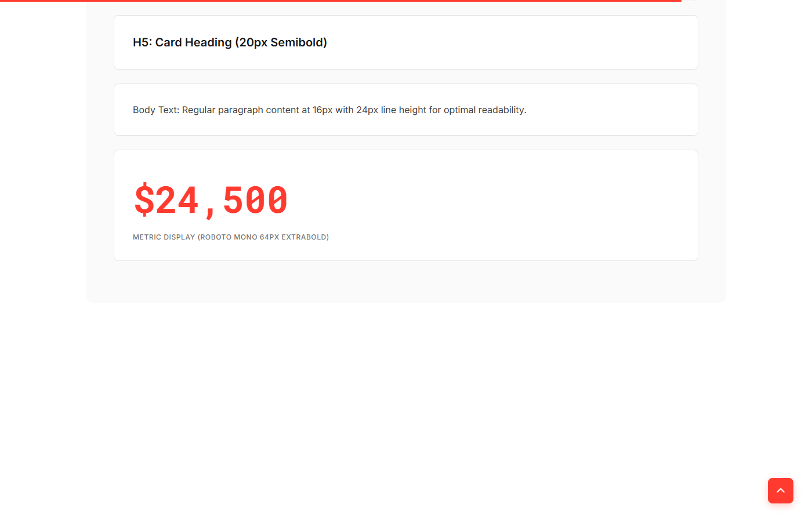Click the blank white area below the gray section
Screen dimensions: 812x522
[406, 406]
